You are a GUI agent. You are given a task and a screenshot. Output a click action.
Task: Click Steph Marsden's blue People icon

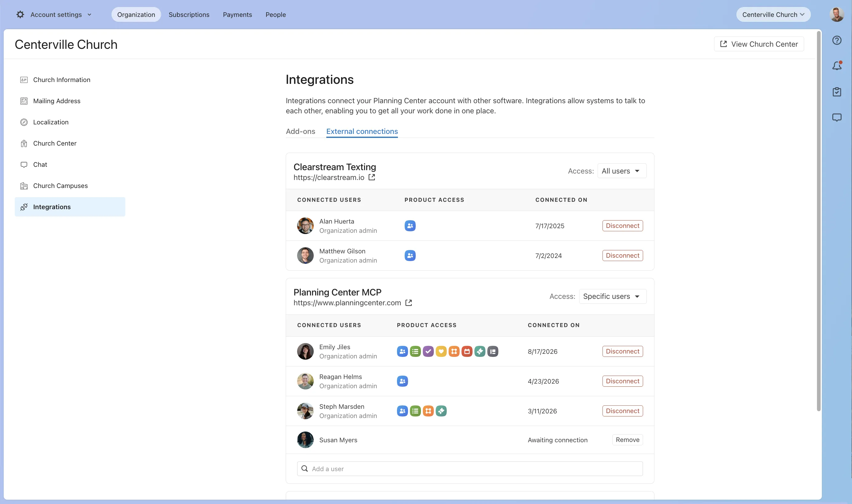click(402, 411)
